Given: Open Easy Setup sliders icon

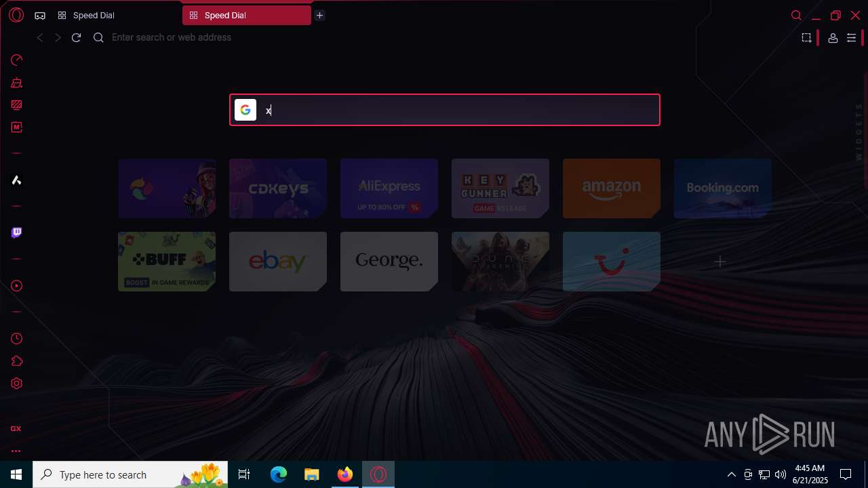Looking at the screenshot, I should [852, 38].
